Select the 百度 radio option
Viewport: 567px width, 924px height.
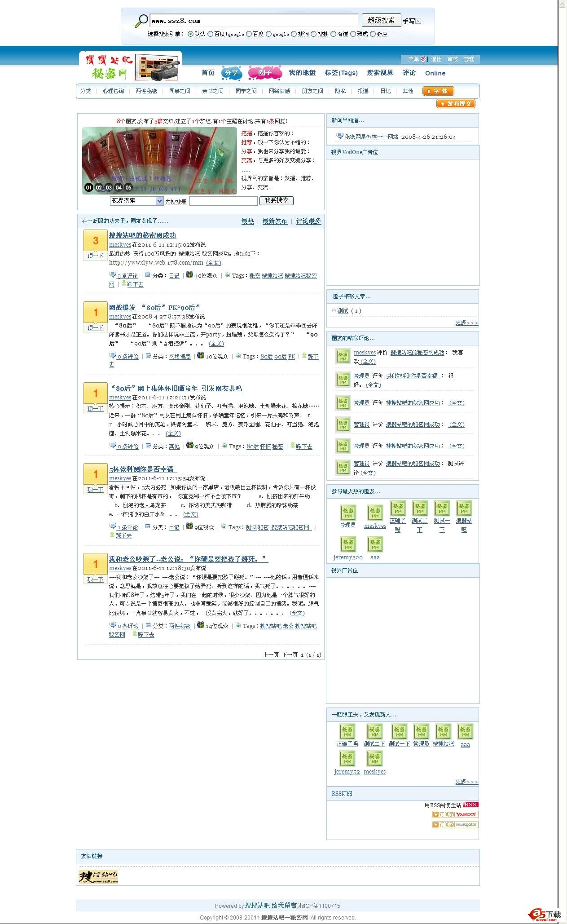pos(249,34)
